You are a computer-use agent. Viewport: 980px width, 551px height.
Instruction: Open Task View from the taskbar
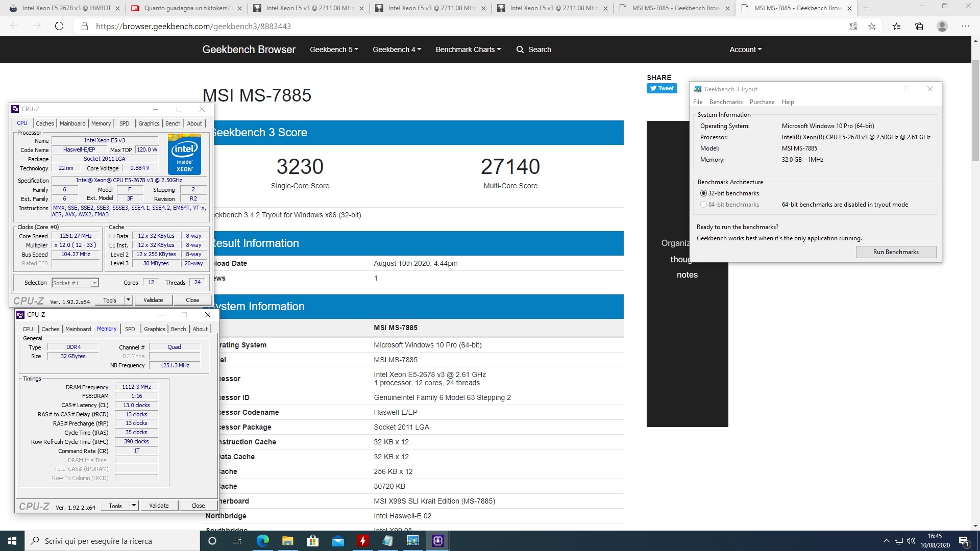237,541
